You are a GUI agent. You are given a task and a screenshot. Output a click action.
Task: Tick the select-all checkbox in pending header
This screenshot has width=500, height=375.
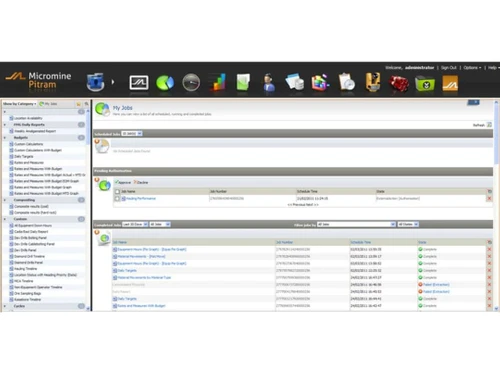[x=117, y=192]
